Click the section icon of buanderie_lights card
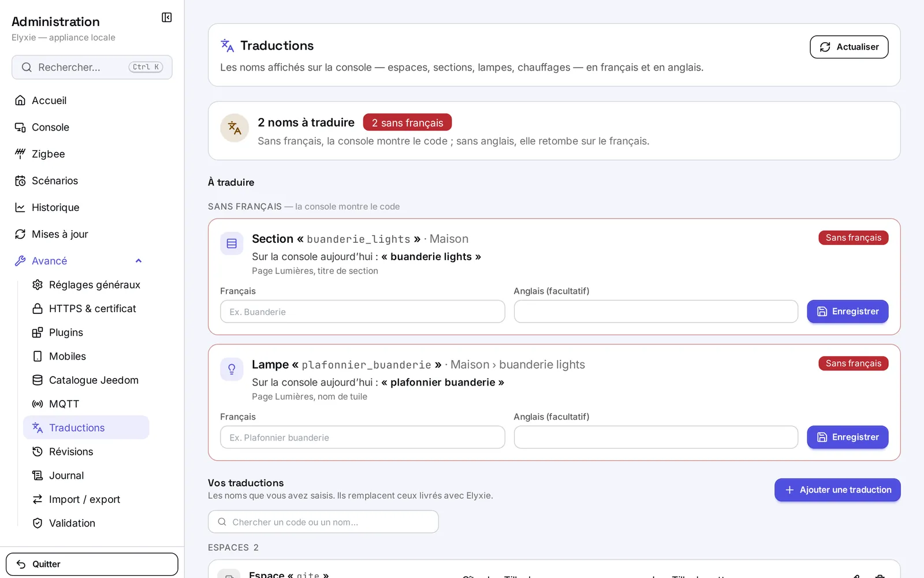This screenshot has width=924, height=578. (x=232, y=243)
